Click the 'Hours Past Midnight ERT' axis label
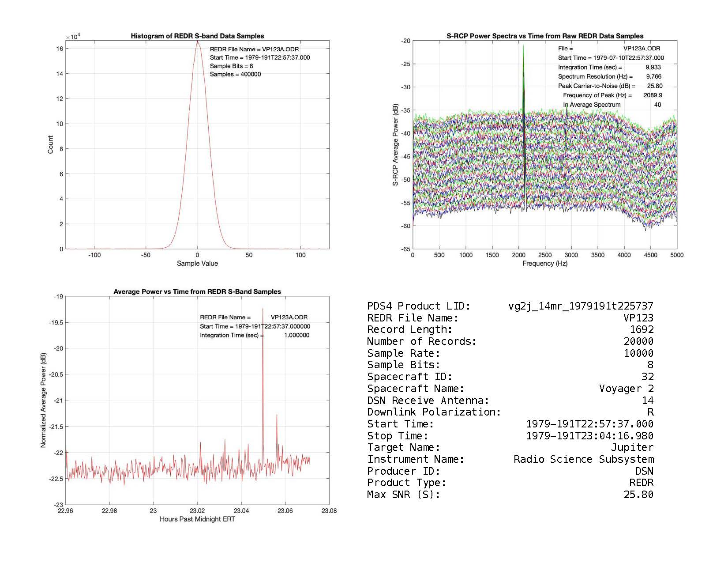This screenshot has width=728, height=563. [x=197, y=519]
